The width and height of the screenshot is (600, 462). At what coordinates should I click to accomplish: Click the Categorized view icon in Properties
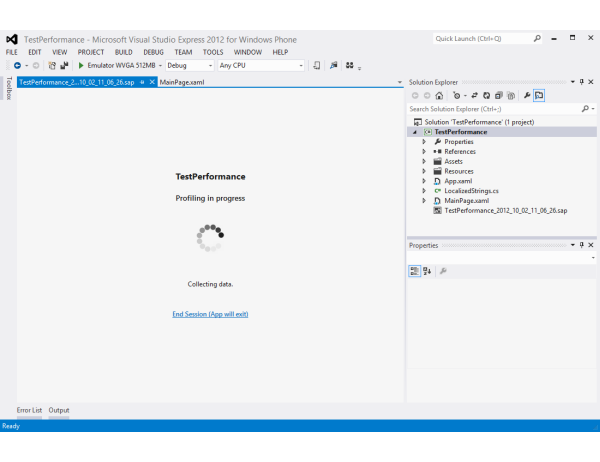[414, 271]
